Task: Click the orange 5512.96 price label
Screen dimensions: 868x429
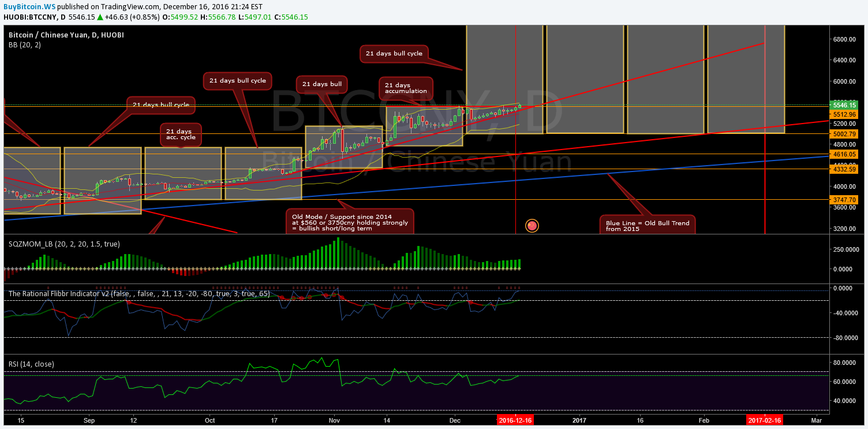Action: pyautogui.click(x=843, y=114)
